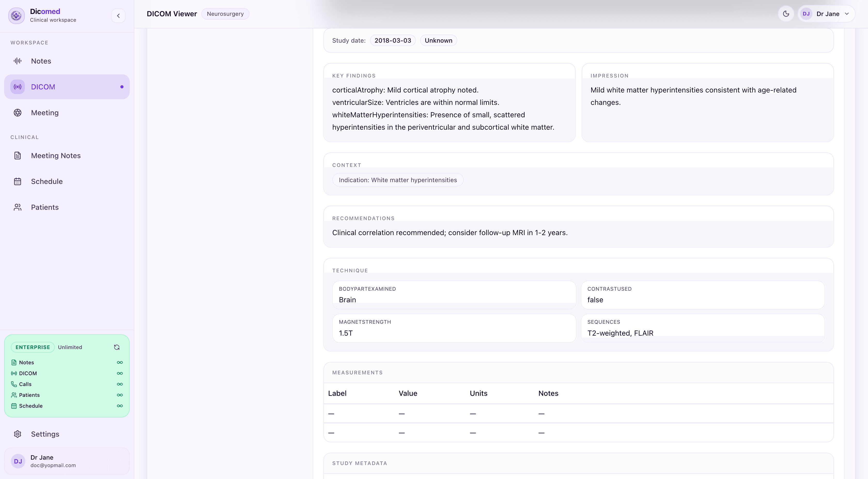
Task: Click the Dicomed logo icon
Action: tap(17, 16)
